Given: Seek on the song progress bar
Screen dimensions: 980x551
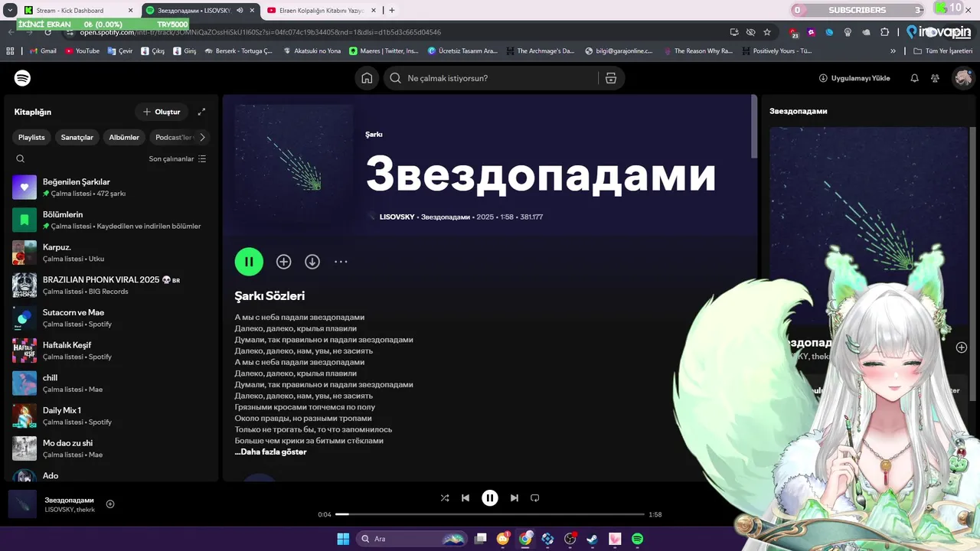Looking at the screenshot, I should click(490, 514).
